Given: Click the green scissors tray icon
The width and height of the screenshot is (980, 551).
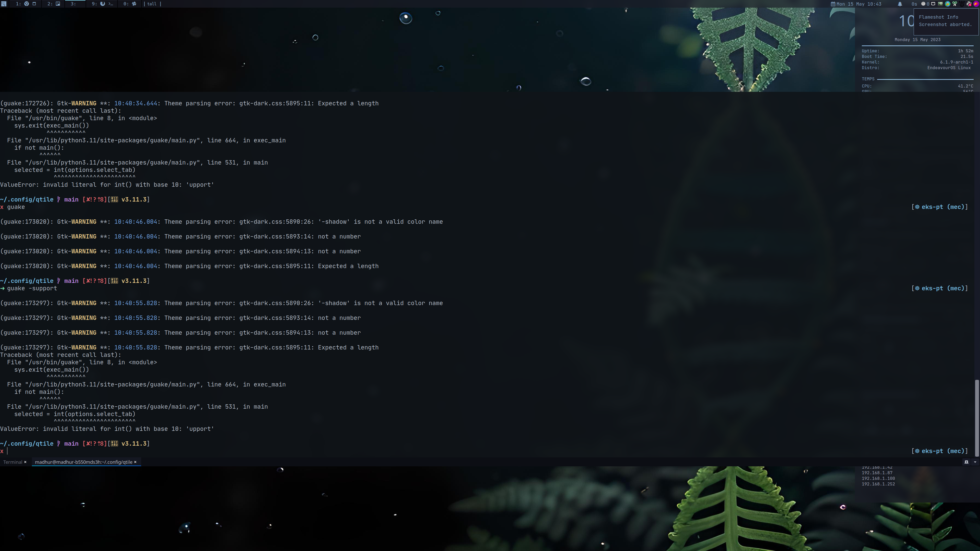Looking at the screenshot, I should click(x=955, y=4).
